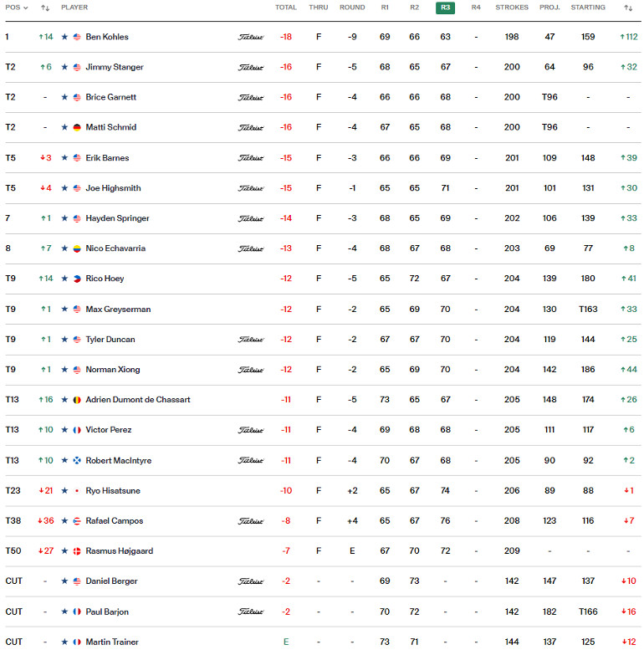This screenshot has width=644, height=655.
Task: Click the STARTING column header
Action: pos(588,8)
